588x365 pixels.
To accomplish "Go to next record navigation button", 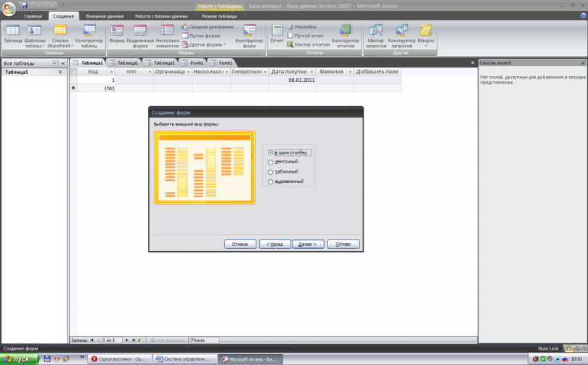I will point(127,340).
